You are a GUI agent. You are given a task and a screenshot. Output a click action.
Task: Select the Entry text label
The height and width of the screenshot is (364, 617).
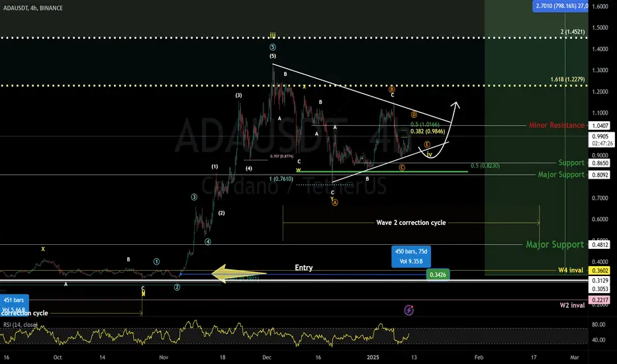[304, 267]
